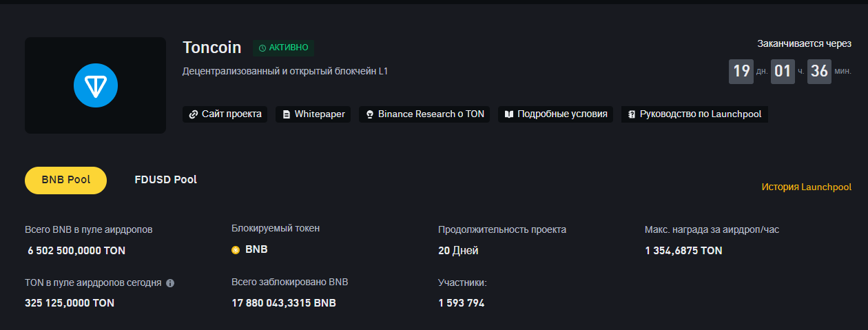Click the 6 502 500,0000 TON total value
This screenshot has width=868, height=330.
coord(76,251)
